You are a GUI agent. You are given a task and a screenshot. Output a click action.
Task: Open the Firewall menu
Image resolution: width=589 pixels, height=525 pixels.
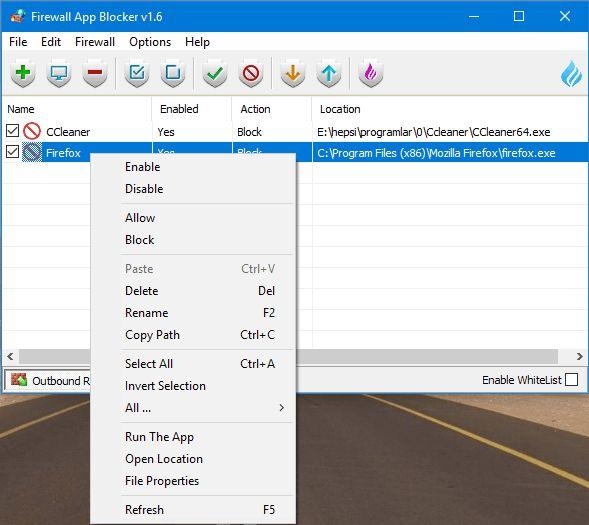(95, 42)
